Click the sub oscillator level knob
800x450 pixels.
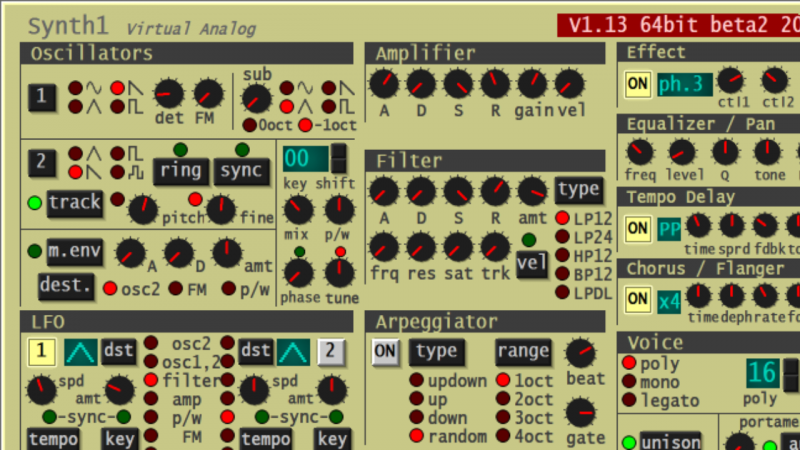256,99
